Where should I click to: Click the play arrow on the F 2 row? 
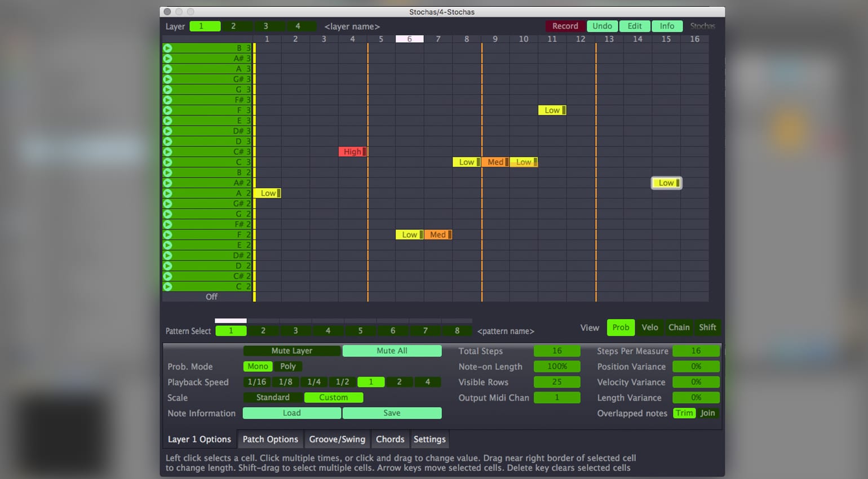point(166,234)
